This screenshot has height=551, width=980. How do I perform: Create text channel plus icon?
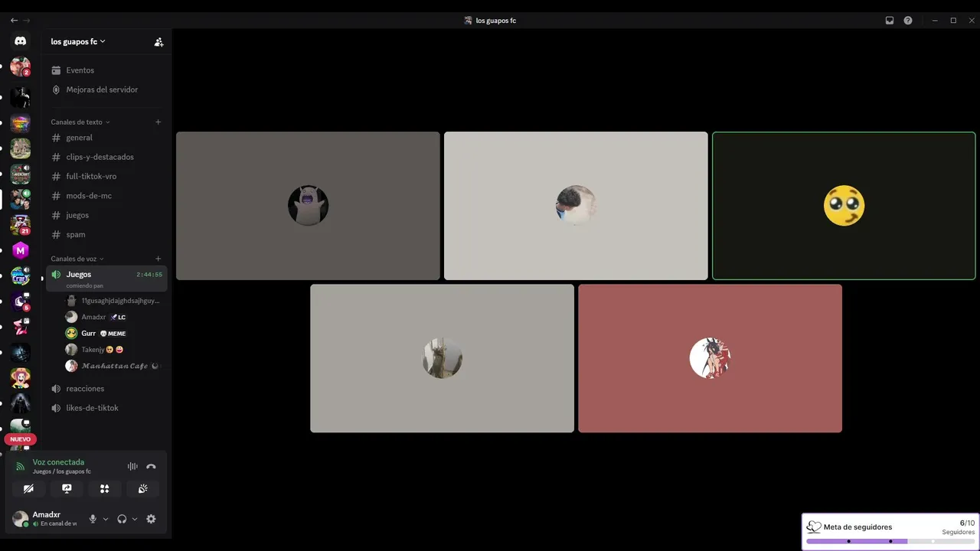158,122
